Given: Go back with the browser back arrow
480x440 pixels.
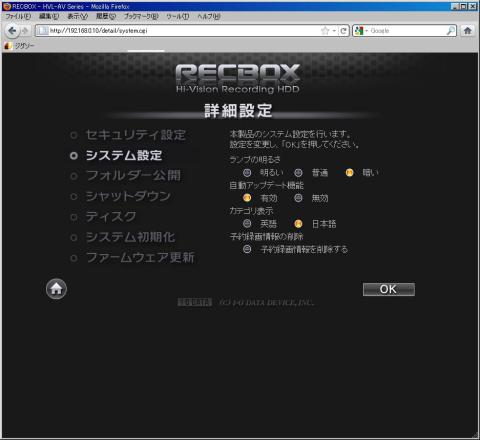Looking at the screenshot, I should click(x=12, y=31).
